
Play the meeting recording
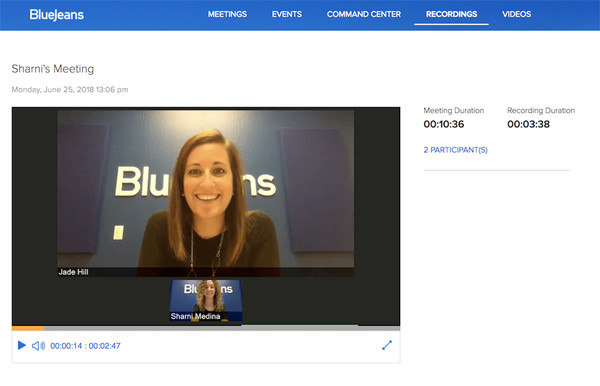22,345
